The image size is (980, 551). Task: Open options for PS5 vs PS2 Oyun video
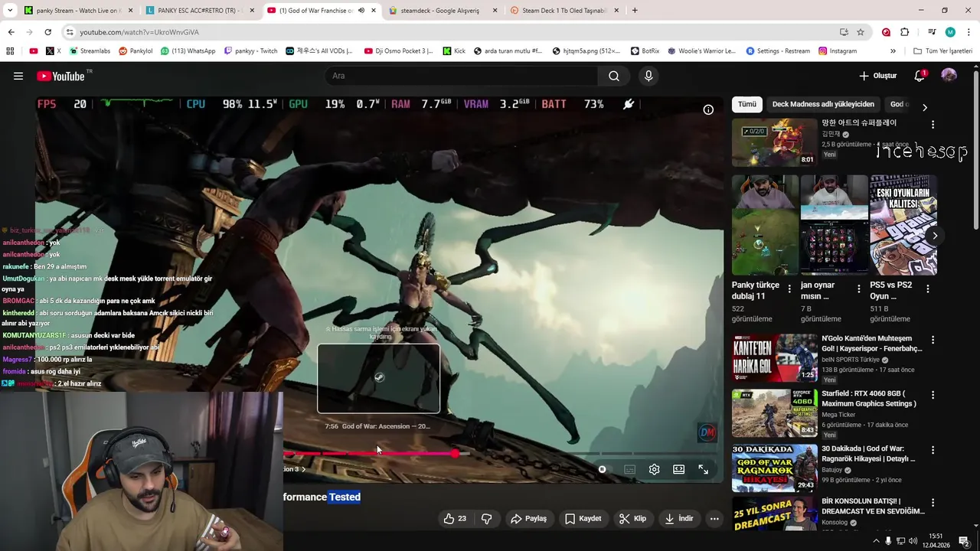(927, 289)
